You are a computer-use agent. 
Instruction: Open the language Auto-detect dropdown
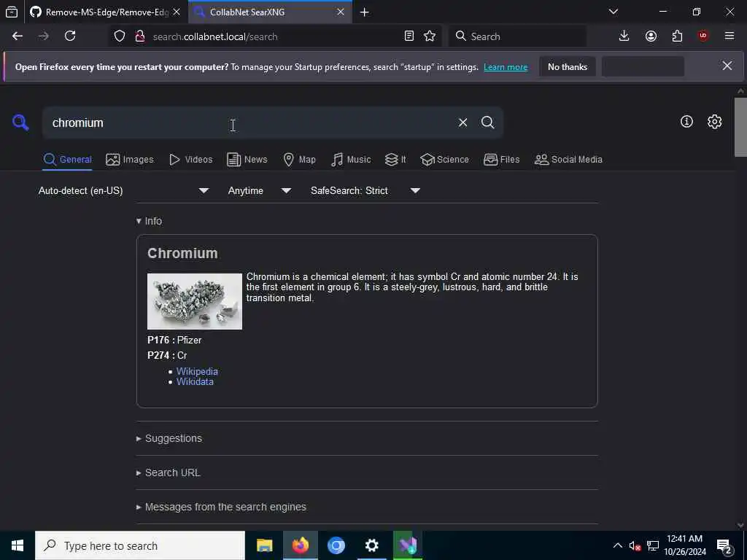tap(124, 190)
